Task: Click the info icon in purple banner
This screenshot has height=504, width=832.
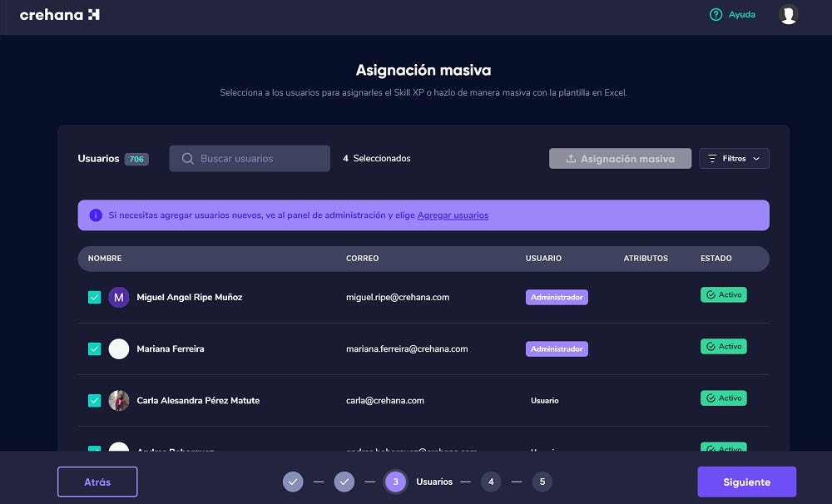Action: (x=96, y=215)
